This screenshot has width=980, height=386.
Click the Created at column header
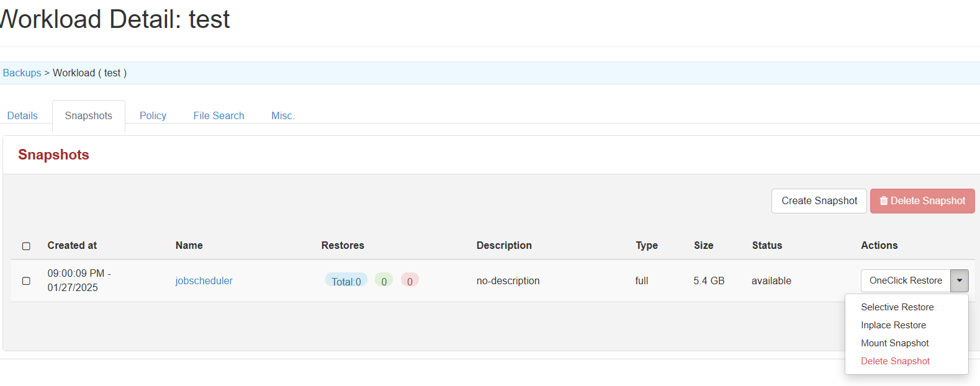coord(72,245)
